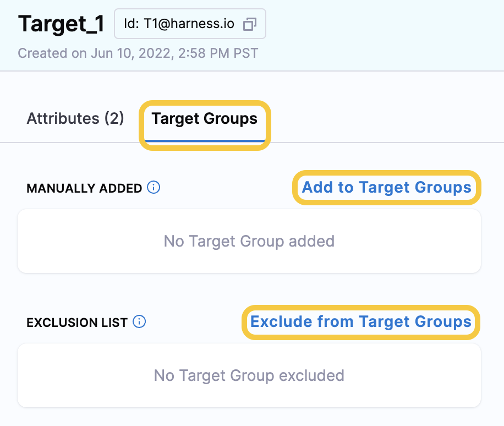
Task: Select the MANUALLY ADDED section label
Action: pyautogui.click(x=83, y=188)
